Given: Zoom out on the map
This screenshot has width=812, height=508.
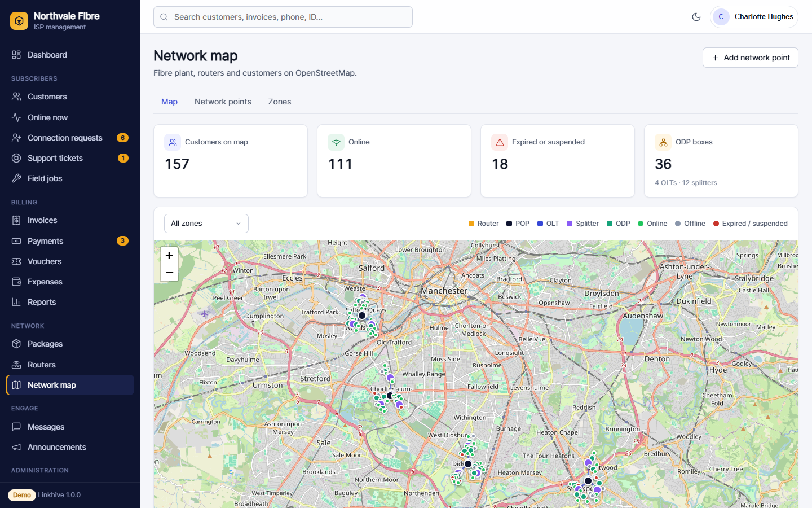Looking at the screenshot, I should coord(169,273).
